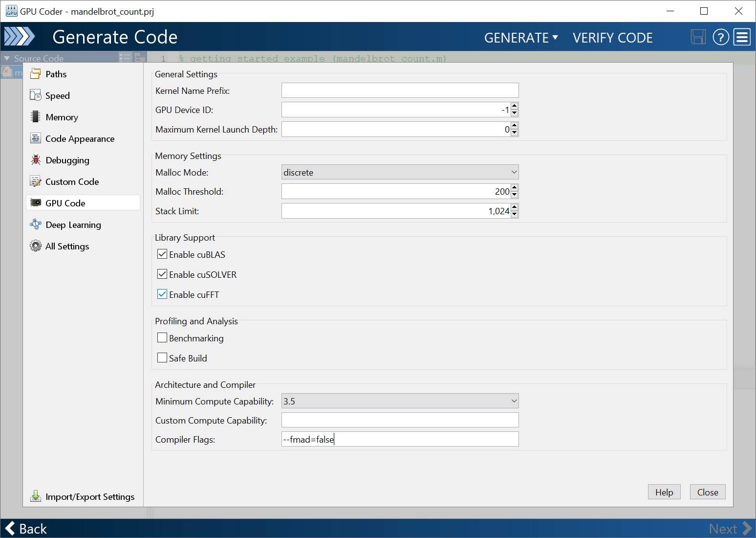Open the Deep Learning settings pane
This screenshot has width=756, height=538.
pos(73,224)
